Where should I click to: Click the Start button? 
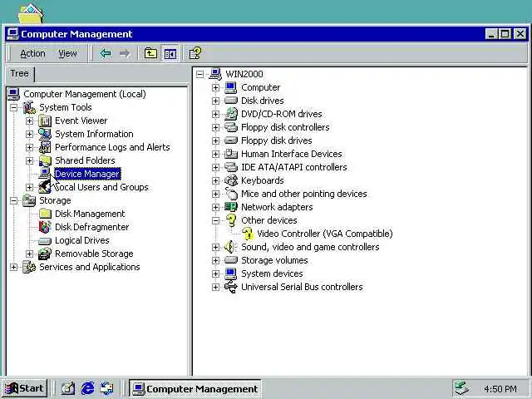coord(24,388)
